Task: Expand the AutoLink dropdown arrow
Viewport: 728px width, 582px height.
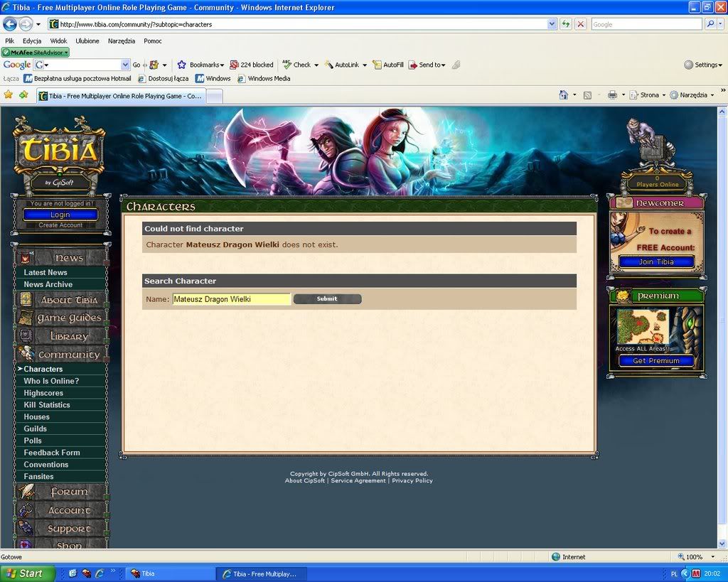Action: tap(365, 65)
